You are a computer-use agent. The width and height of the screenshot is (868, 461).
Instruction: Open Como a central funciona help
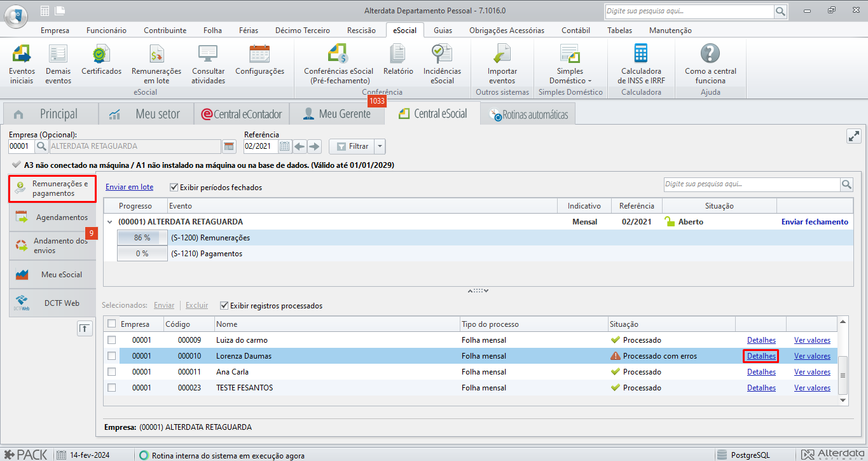tap(710, 64)
